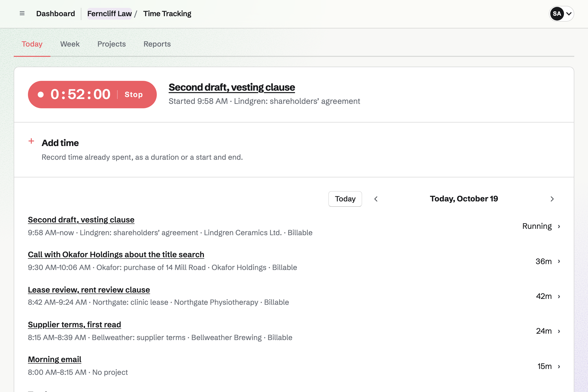This screenshot has width=588, height=392.
Task: Go to the next day arrow
Action: click(552, 199)
